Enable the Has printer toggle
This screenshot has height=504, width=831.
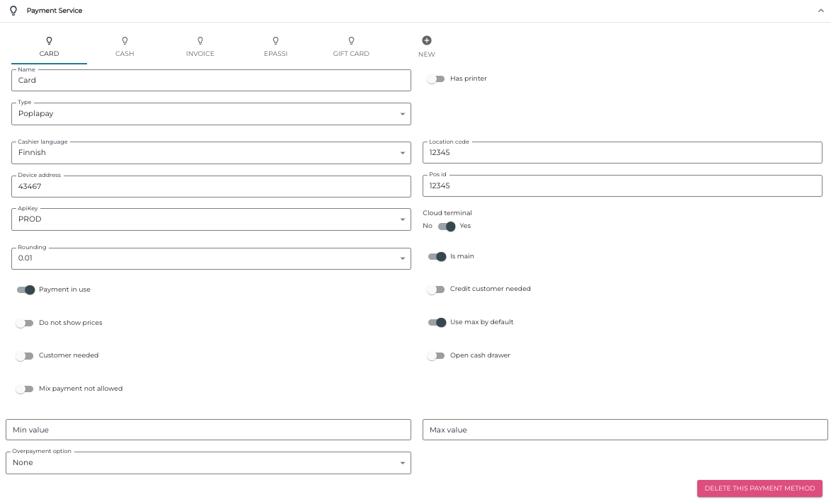(437, 79)
